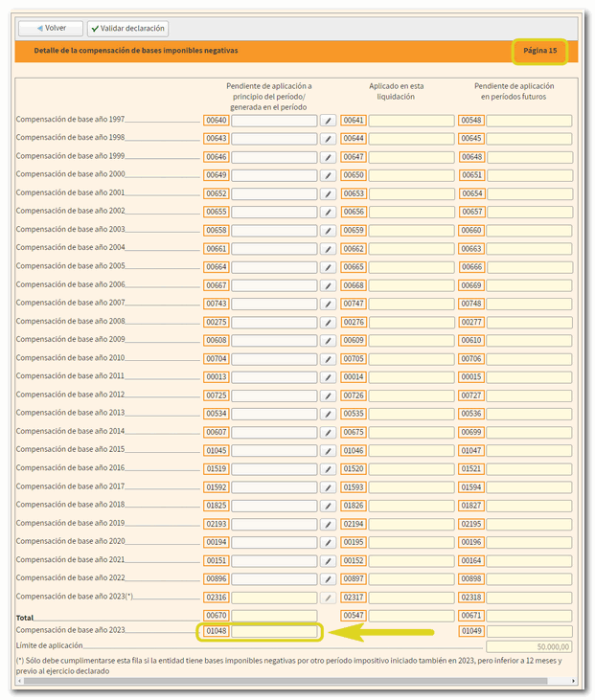Open editor for base año 2019
This screenshot has height=700, width=595.
pyautogui.click(x=328, y=524)
